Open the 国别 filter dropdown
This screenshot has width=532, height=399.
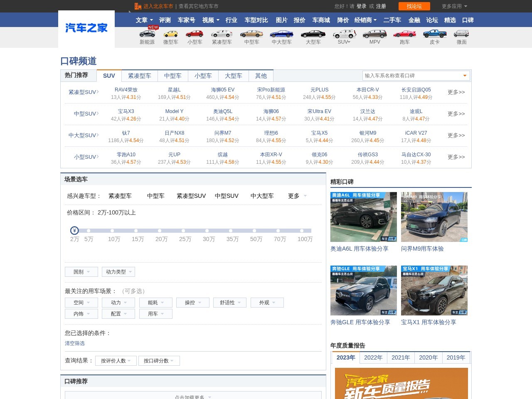(x=81, y=272)
